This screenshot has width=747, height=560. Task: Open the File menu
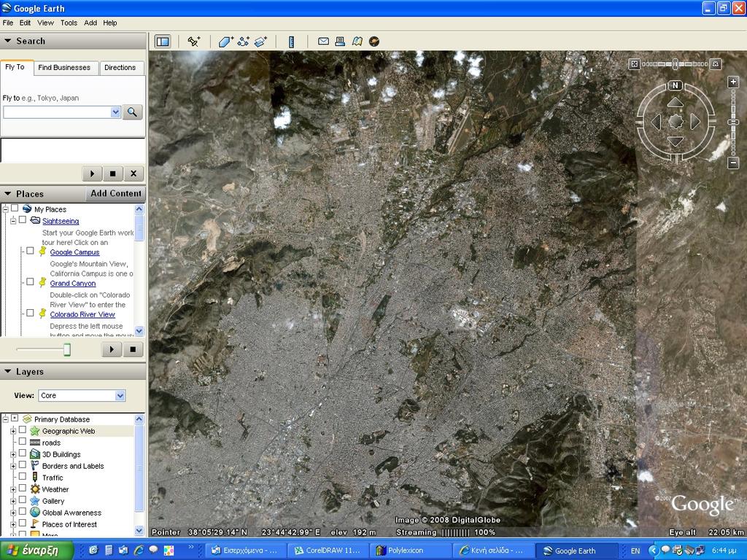coord(7,23)
